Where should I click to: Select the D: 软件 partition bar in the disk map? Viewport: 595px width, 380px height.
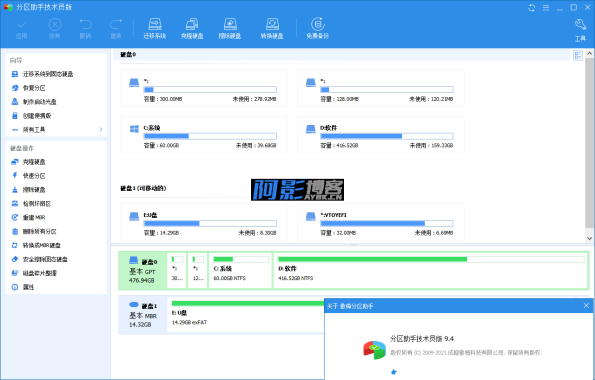tap(430, 270)
